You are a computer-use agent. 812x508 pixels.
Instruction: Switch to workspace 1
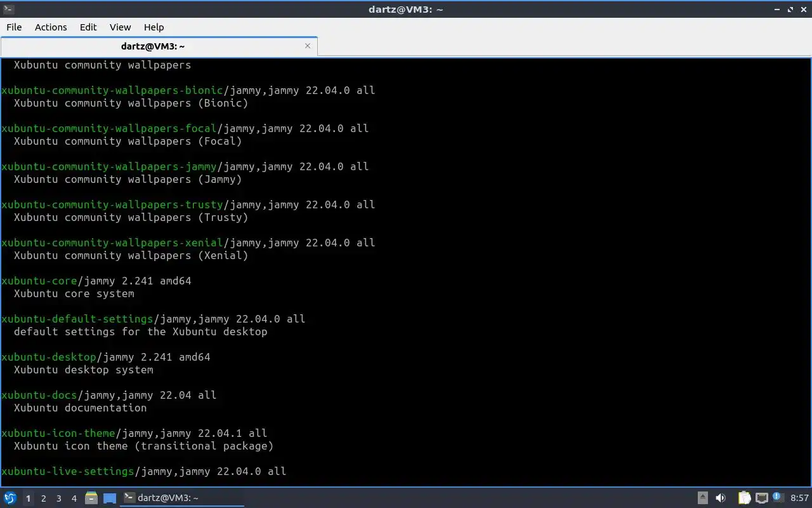[x=28, y=498]
